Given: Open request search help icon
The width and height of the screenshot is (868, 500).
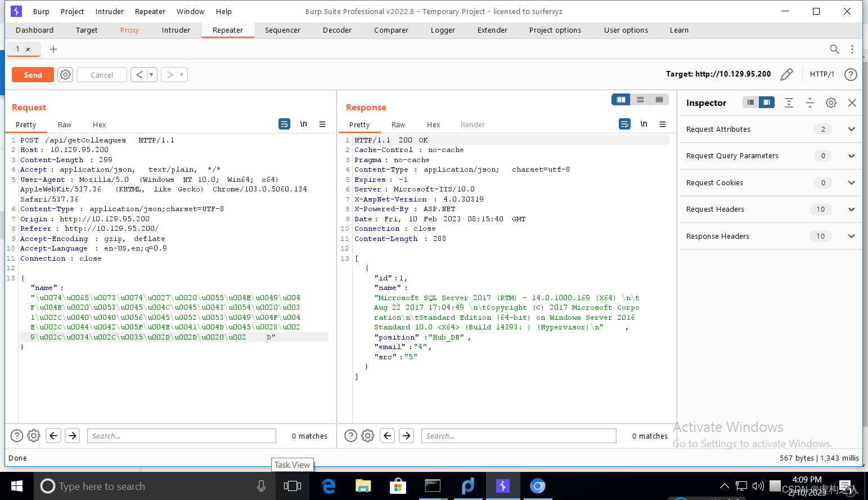Looking at the screenshot, I should [x=17, y=436].
